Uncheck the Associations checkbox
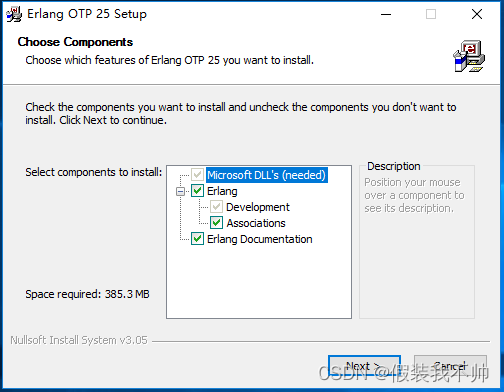 pyautogui.click(x=216, y=223)
